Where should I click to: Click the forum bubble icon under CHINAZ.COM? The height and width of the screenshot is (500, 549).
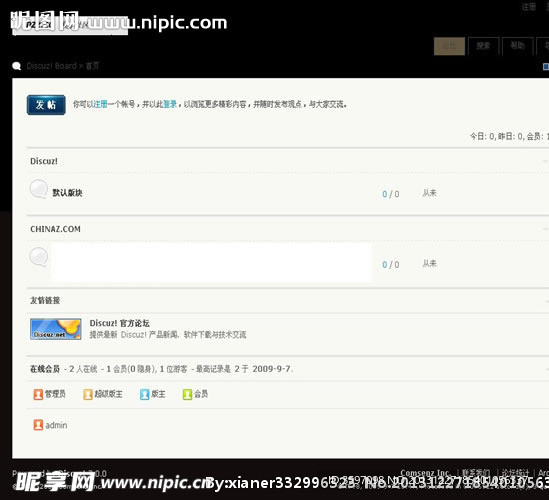39,257
